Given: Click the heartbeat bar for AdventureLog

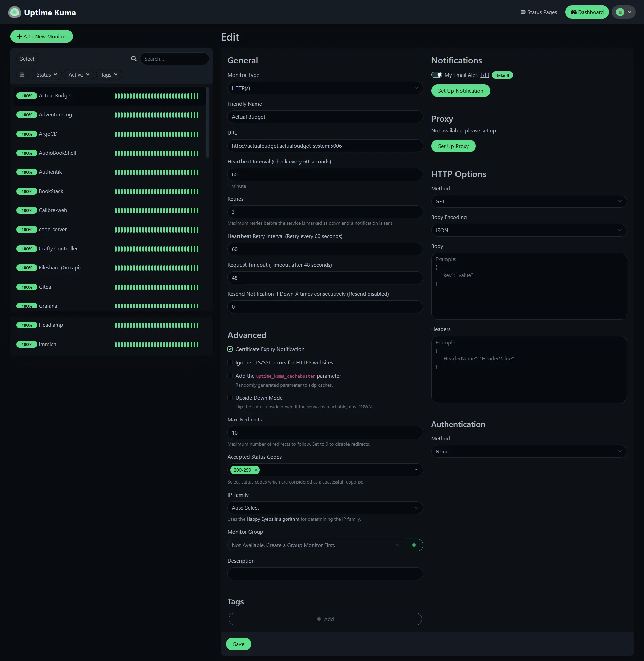Looking at the screenshot, I should click(157, 115).
